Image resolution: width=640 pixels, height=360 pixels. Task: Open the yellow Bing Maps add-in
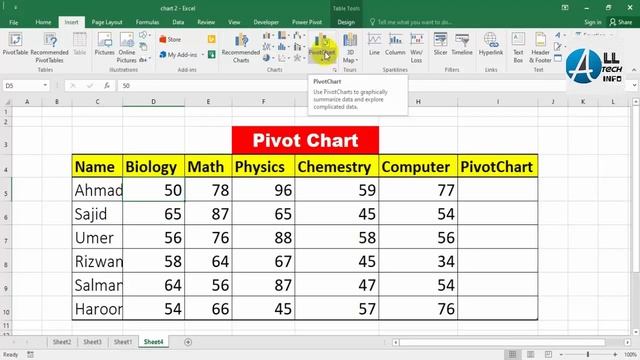tap(211, 39)
